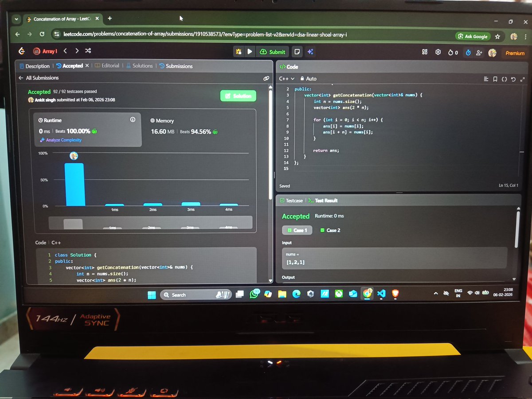Reload the page in Chrome
Screen dimensions: 532x399
click(42, 34)
